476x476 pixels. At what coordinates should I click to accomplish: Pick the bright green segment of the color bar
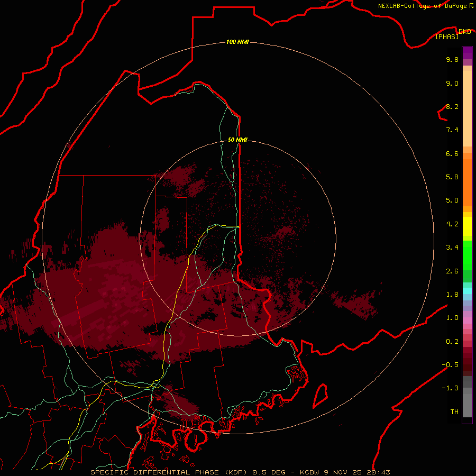[x=467, y=255]
